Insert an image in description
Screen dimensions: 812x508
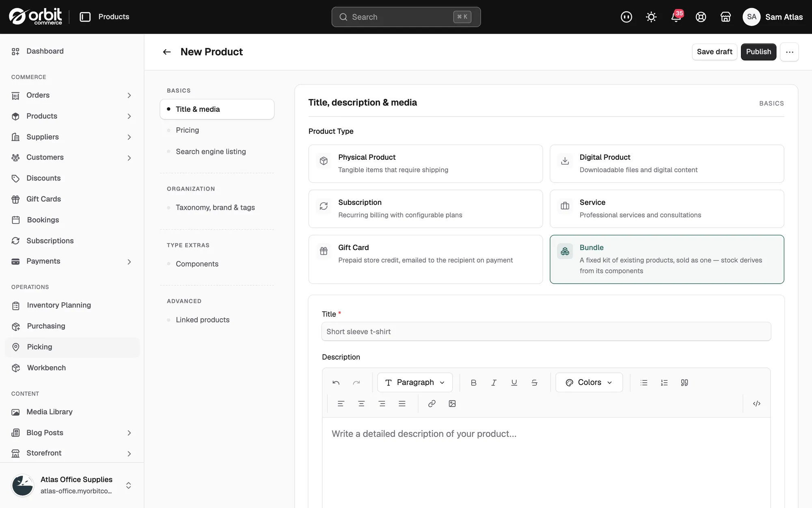tap(452, 404)
